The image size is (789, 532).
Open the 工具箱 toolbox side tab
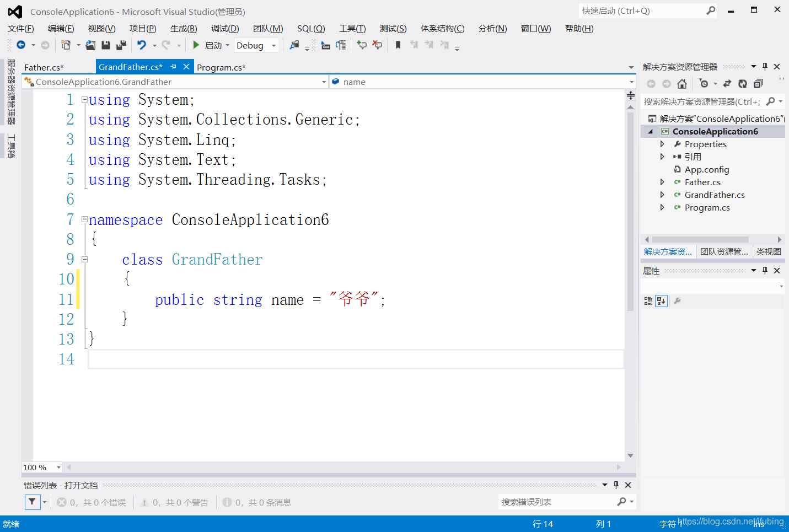(11, 146)
